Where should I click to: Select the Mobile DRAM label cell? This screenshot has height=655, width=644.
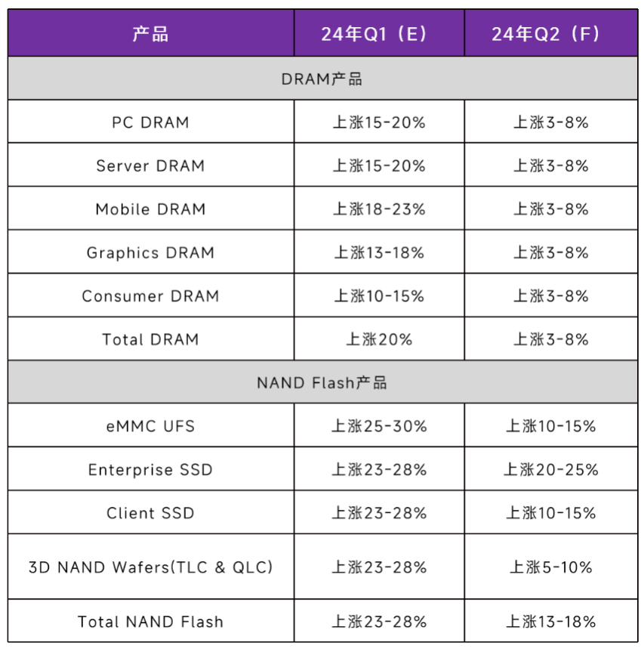(150, 209)
